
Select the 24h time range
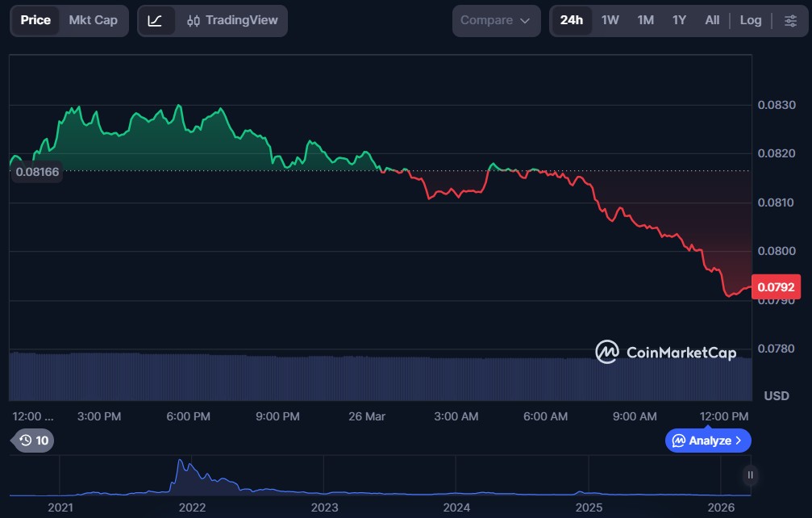(572, 20)
